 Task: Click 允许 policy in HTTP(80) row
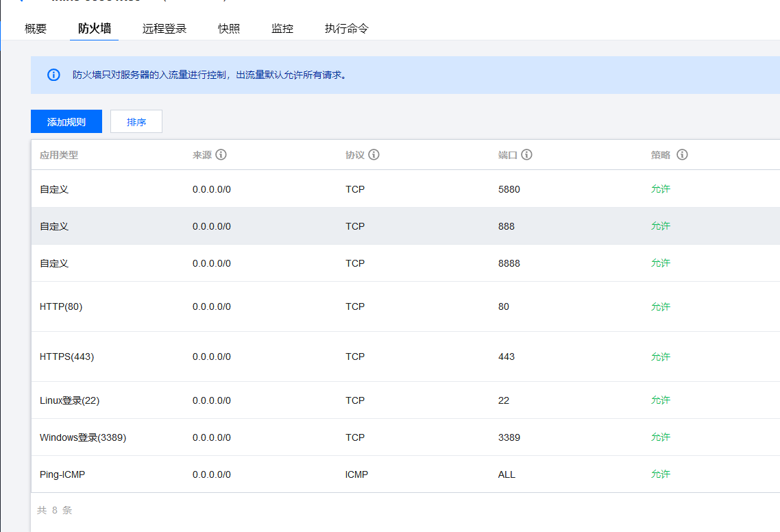click(661, 306)
